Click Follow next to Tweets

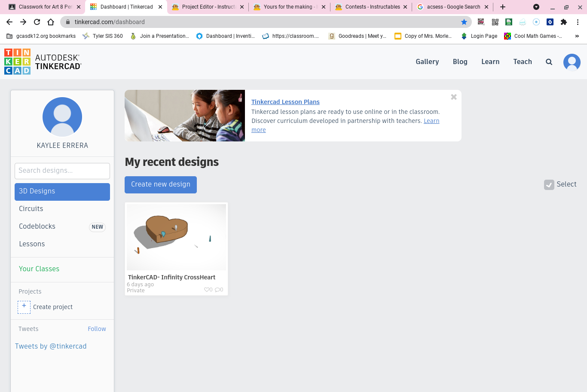pyautogui.click(x=97, y=329)
